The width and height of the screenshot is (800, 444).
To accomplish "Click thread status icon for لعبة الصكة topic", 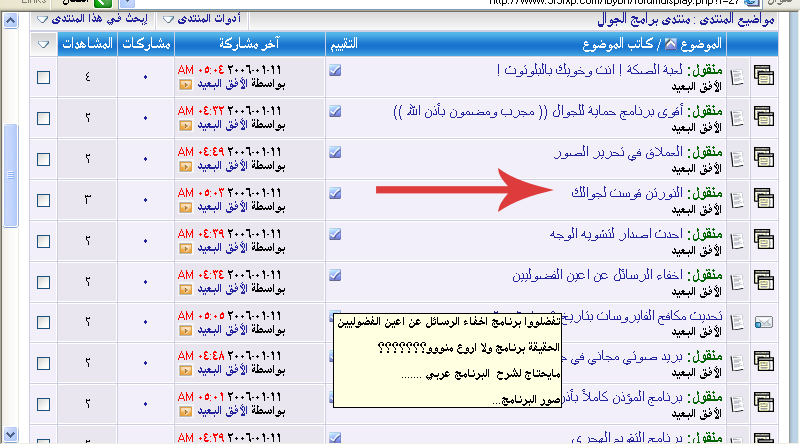I will 766,77.
